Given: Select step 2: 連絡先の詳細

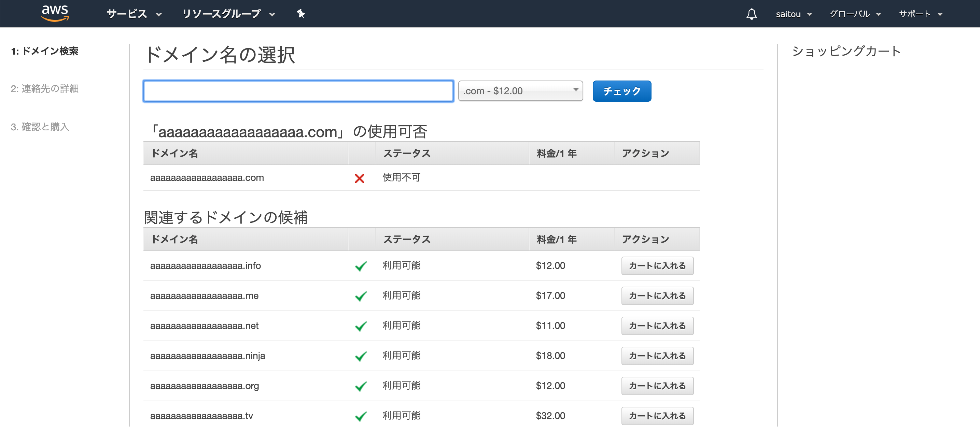Looking at the screenshot, I should tap(45, 89).
